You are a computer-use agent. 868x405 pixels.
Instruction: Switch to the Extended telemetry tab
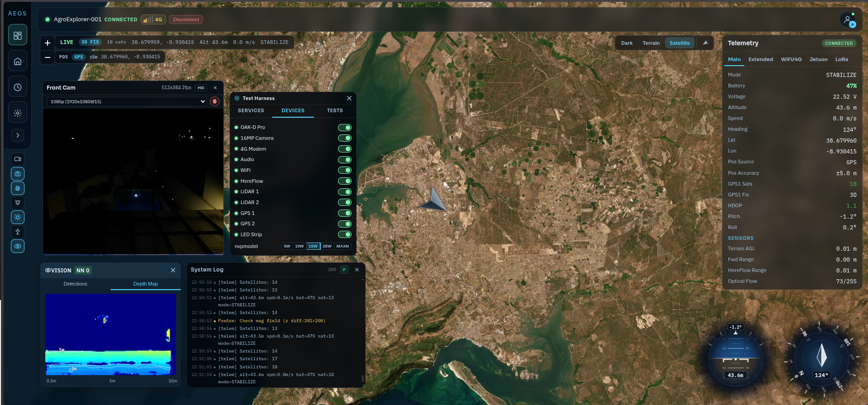pyautogui.click(x=761, y=59)
